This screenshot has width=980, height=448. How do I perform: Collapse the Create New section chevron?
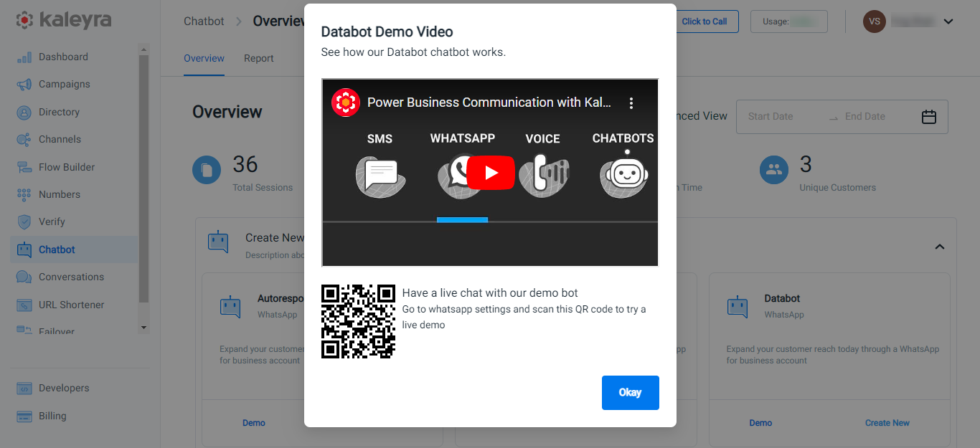point(940,247)
